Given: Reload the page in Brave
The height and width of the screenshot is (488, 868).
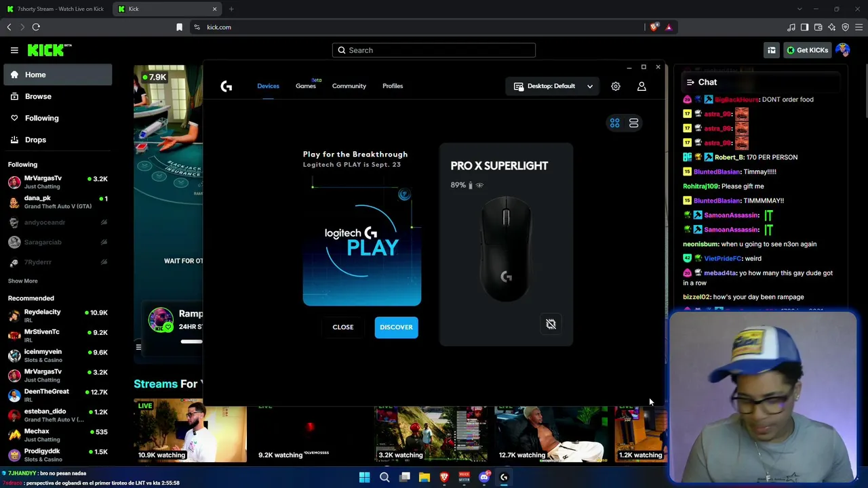Looking at the screenshot, I should (36, 27).
